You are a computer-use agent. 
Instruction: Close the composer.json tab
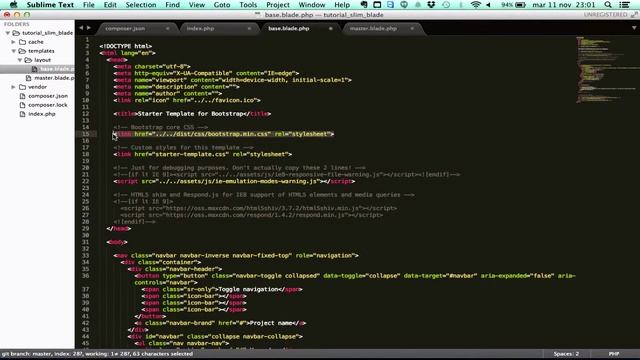[x=167, y=29]
